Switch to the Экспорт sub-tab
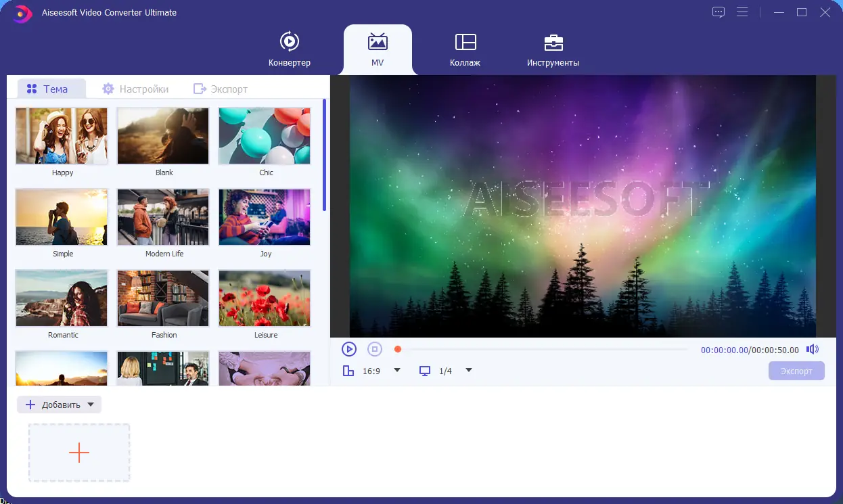 tap(221, 89)
